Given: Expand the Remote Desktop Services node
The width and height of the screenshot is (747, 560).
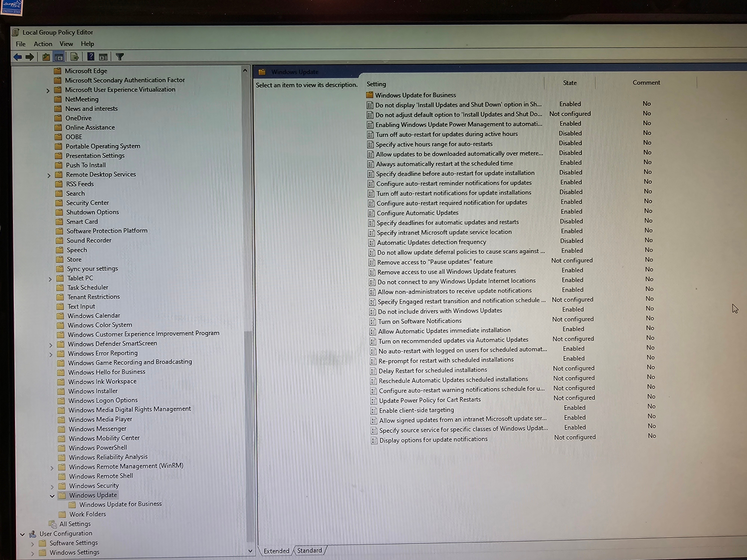Looking at the screenshot, I should (x=49, y=175).
